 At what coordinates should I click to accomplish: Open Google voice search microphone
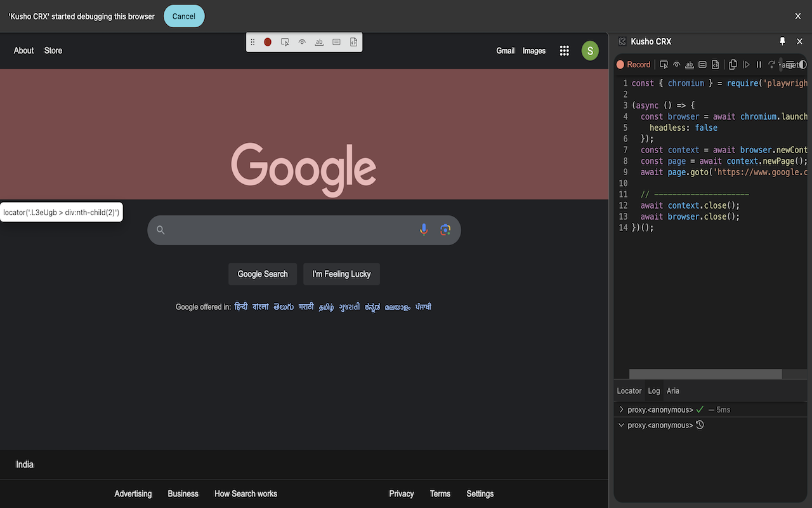click(x=423, y=230)
